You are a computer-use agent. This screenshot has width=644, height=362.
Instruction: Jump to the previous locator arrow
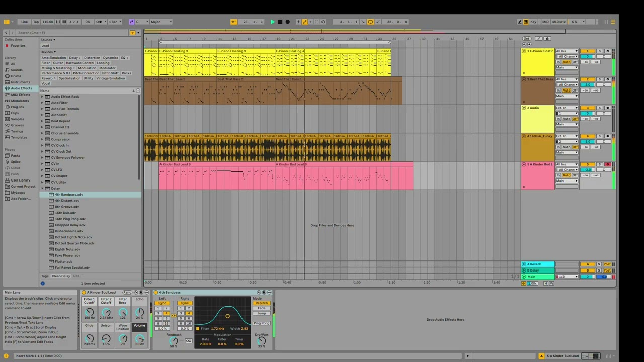point(524,44)
